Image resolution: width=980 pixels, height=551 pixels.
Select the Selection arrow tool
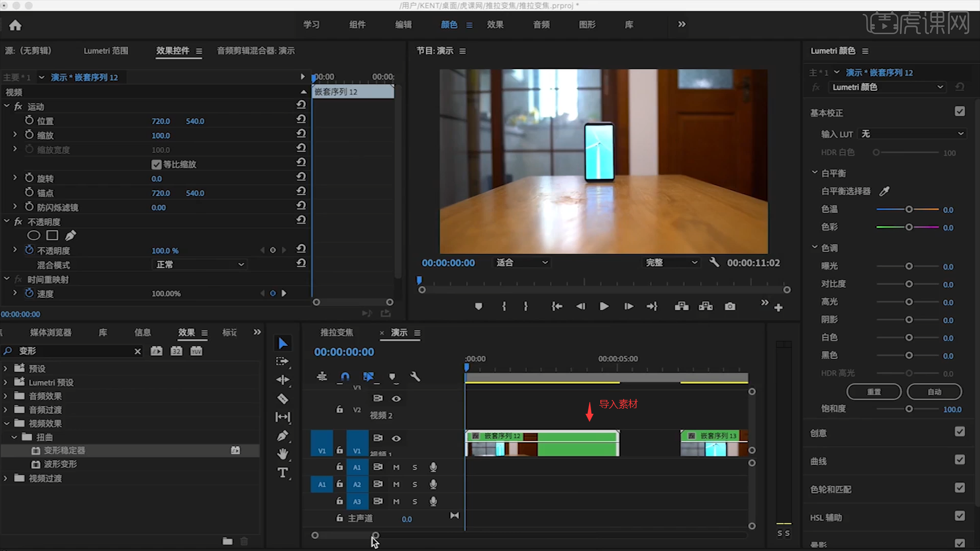tap(283, 343)
